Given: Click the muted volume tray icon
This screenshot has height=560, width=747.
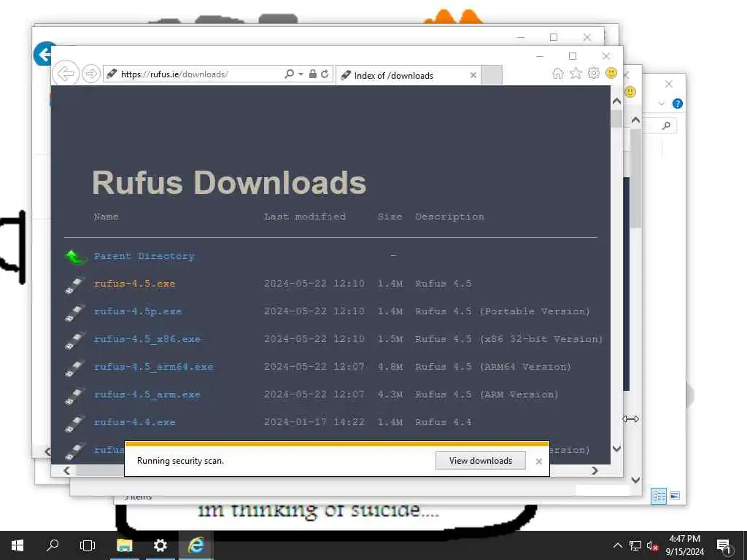Looking at the screenshot, I should click(653, 545).
